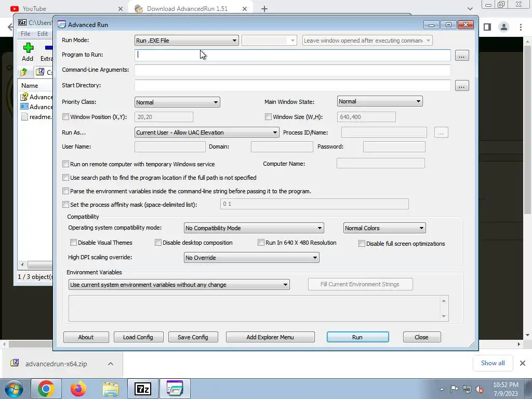
Task: Browse for Program to Run file
Action: [x=461, y=55]
